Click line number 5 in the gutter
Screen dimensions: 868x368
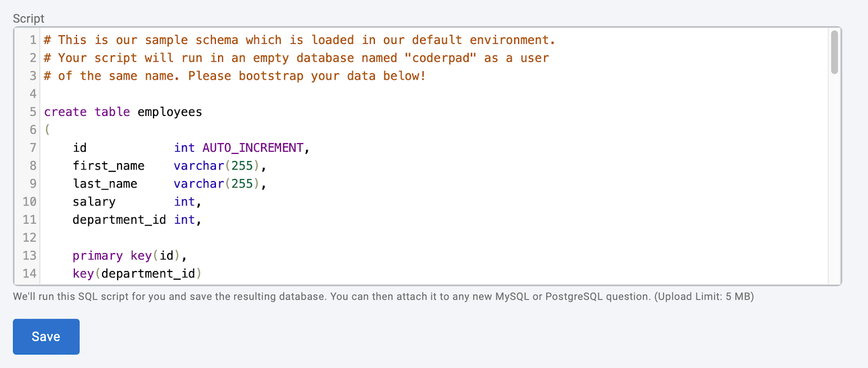(x=33, y=112)
